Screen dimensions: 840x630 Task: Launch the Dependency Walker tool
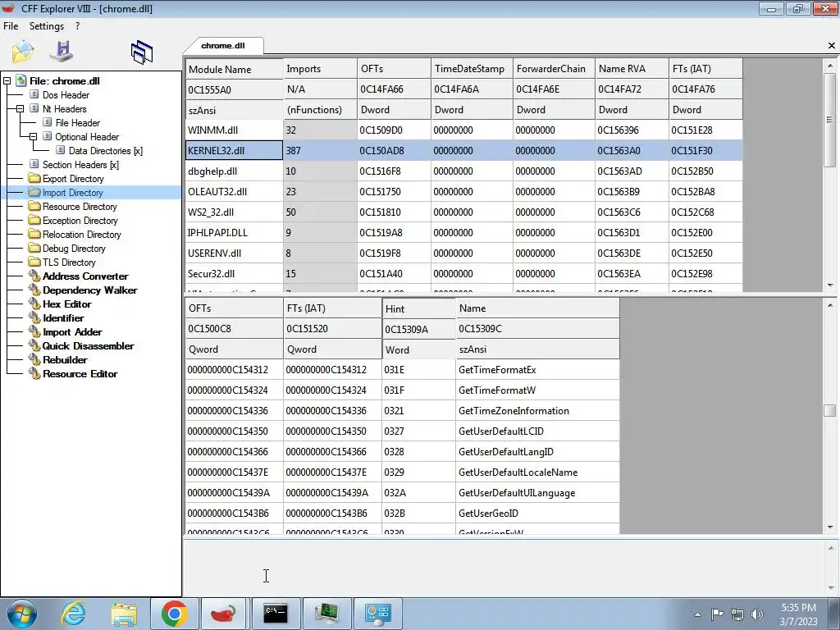point(90,290)
